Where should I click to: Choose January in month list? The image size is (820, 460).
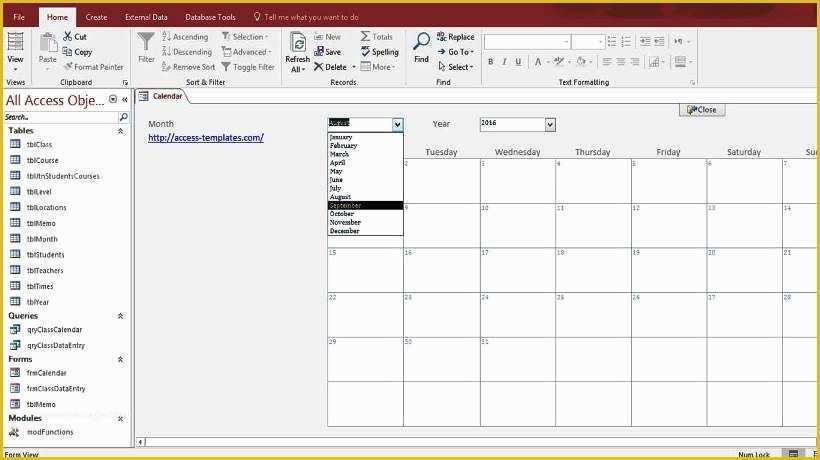click(366, 137)
